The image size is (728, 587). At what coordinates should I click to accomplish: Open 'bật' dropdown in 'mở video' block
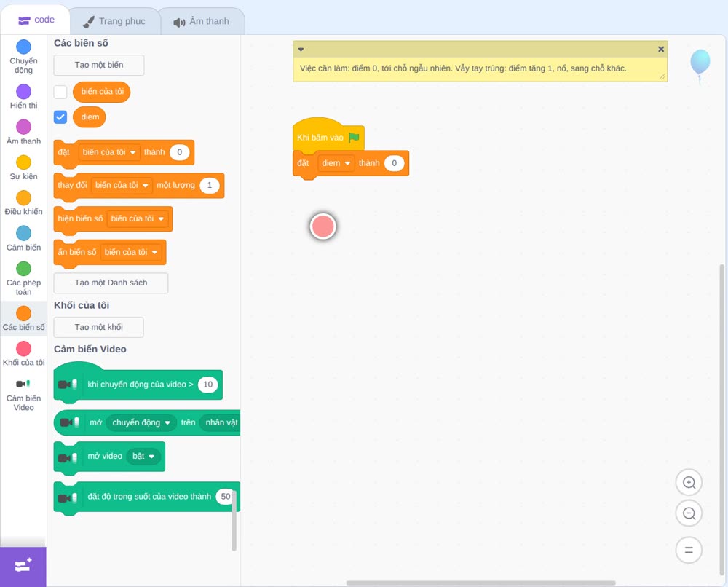tap(143, 456)
